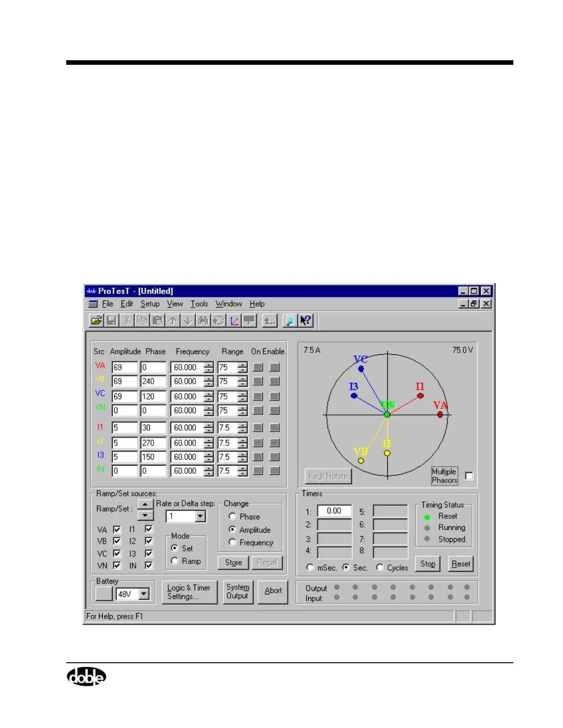
Task: Open the Rate or Delta step dropdown
Action: 200,517
